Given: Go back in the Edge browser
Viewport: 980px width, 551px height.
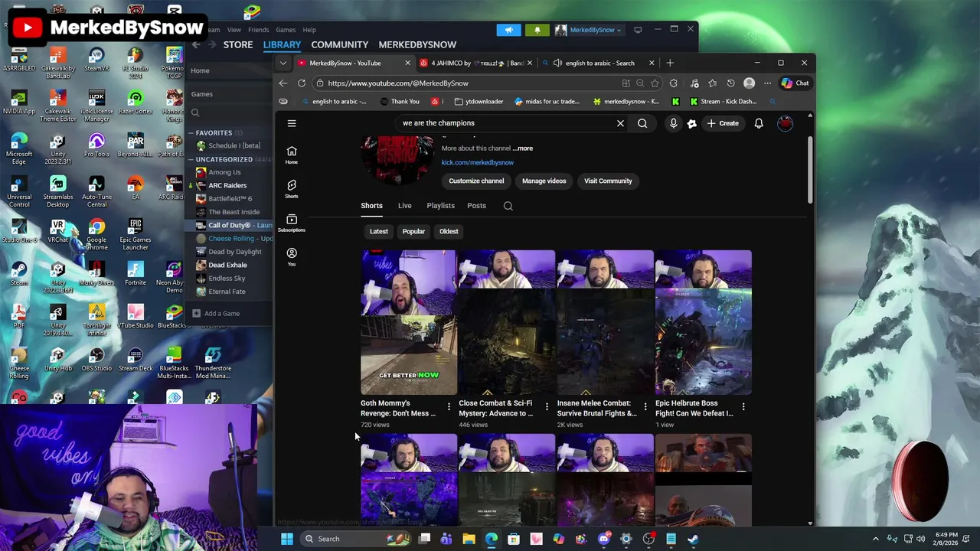Looking at the screenshot, I should pos(283,83).
